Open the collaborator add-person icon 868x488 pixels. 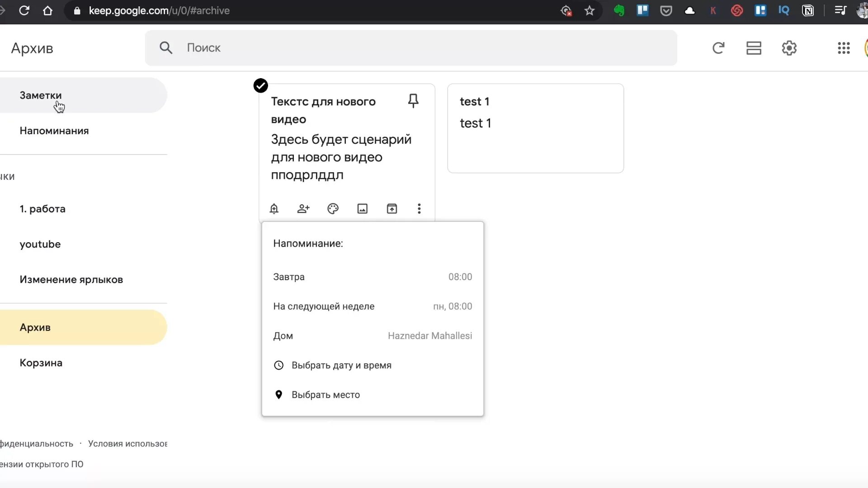point(303,209)
